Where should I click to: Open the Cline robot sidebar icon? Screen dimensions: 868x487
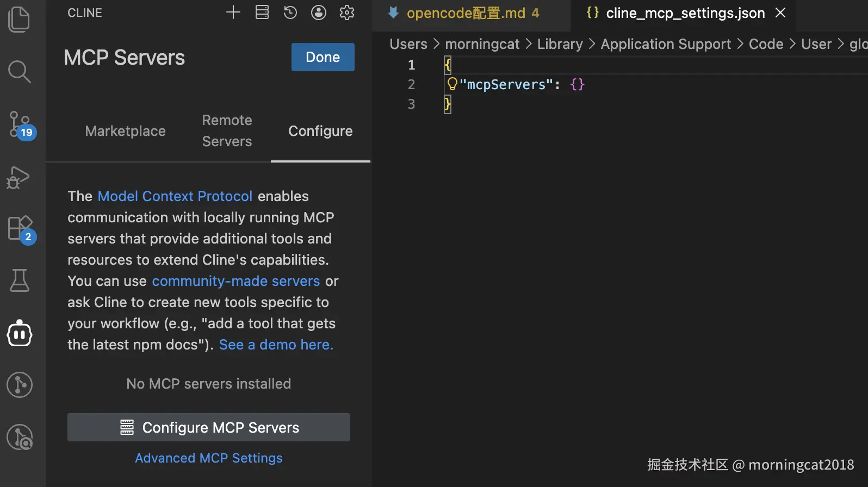click(x=20, y=333)
